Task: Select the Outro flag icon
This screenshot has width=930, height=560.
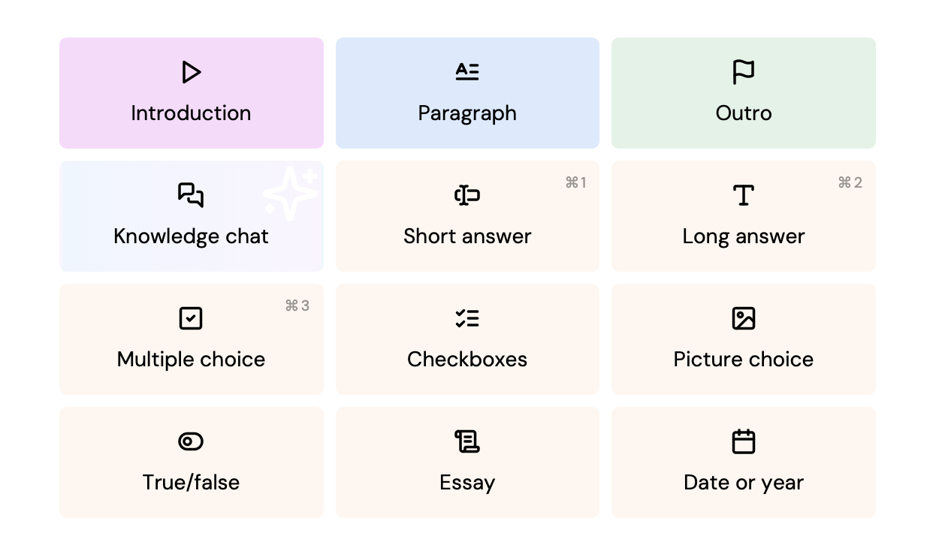Action: (x=743, y=71)
